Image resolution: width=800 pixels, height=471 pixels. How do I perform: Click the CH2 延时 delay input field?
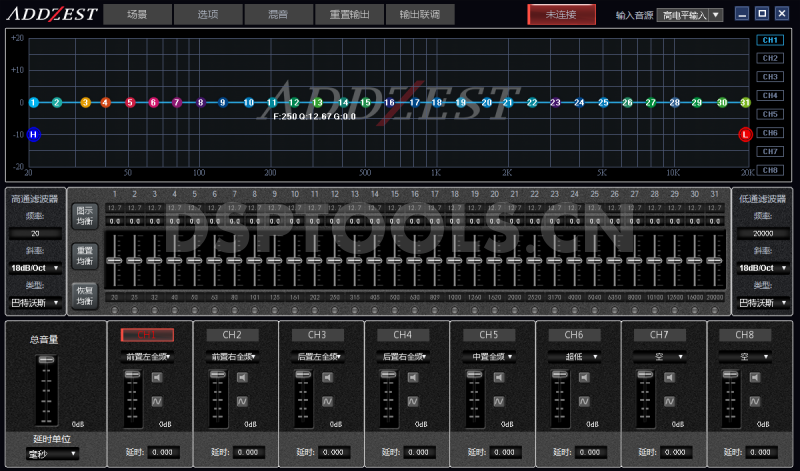tap(250, 452)
